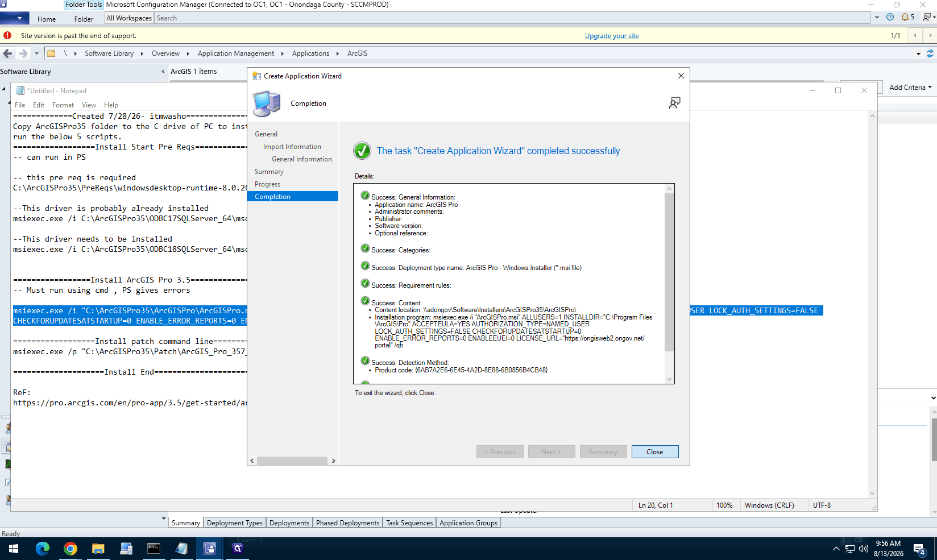
Task: Open Google Chrome from the taskbar
Action: tap(71, 549)
